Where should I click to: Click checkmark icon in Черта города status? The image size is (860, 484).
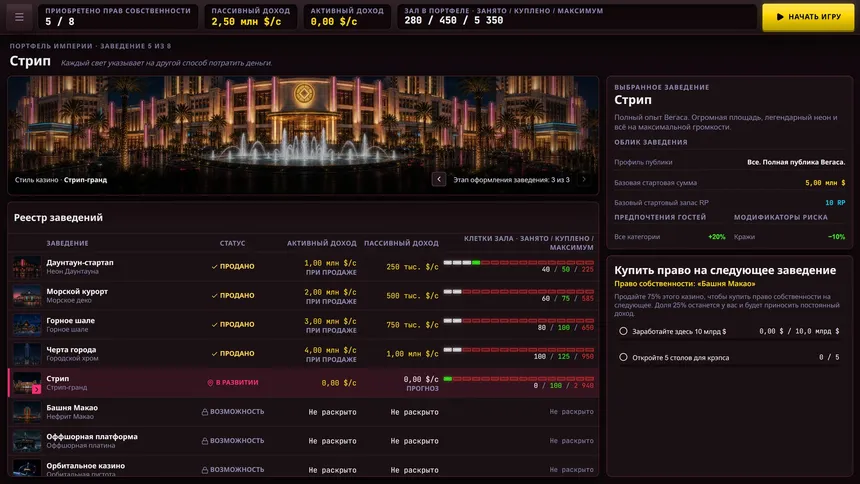214,354
